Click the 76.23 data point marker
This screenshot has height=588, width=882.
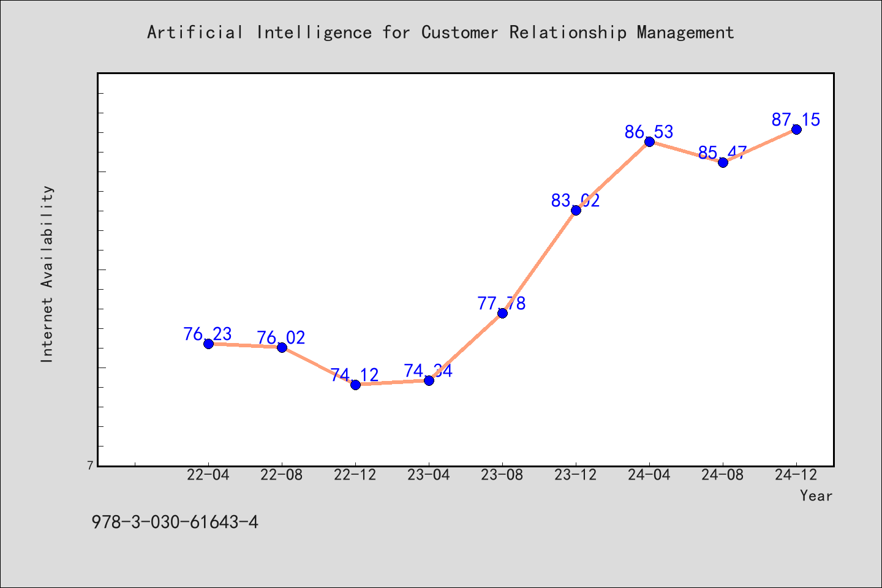[x=208, y=344]
